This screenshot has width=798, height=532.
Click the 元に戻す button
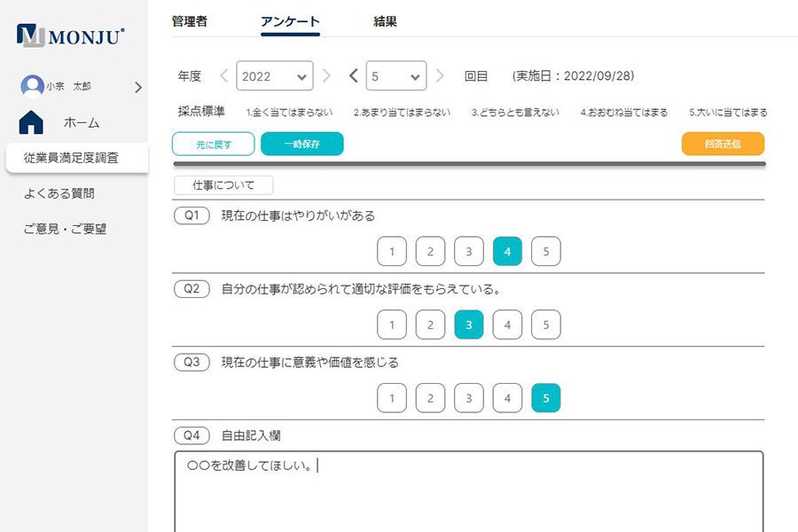[213, 144]
